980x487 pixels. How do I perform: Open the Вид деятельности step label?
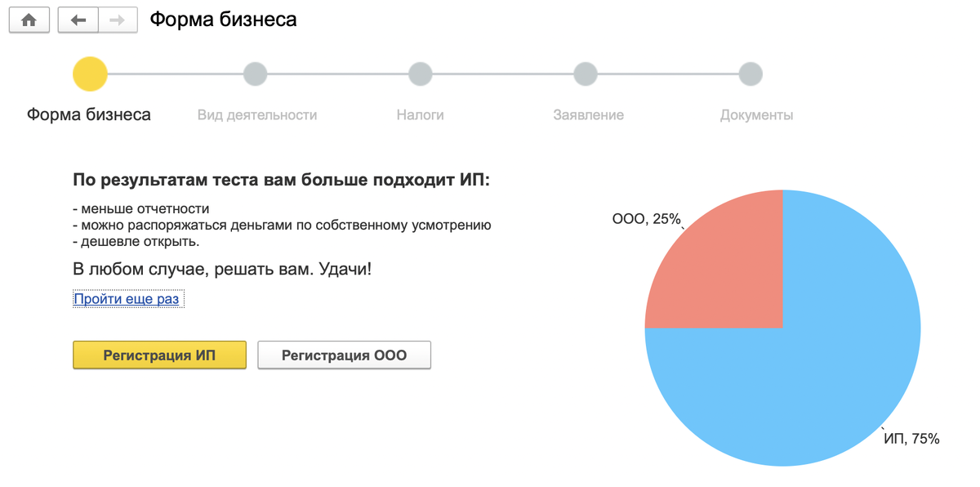point(257,115)
